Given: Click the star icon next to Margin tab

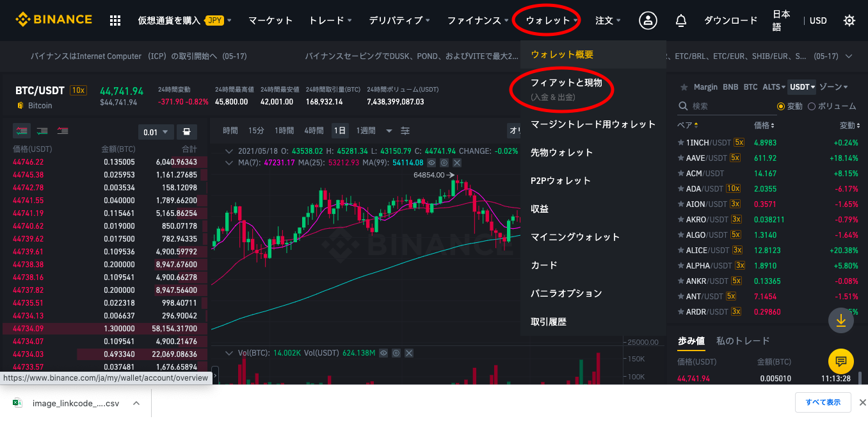Looking at the screenshot, I should (x=682, y=88).
